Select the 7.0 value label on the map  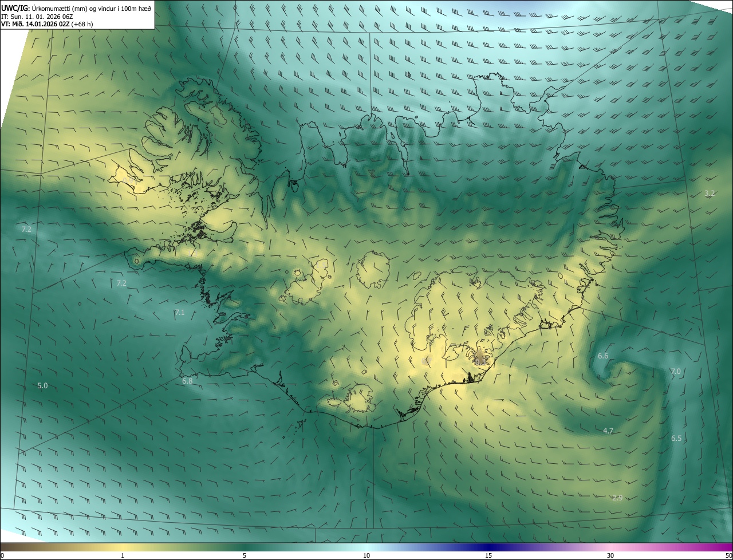(676, 372)
